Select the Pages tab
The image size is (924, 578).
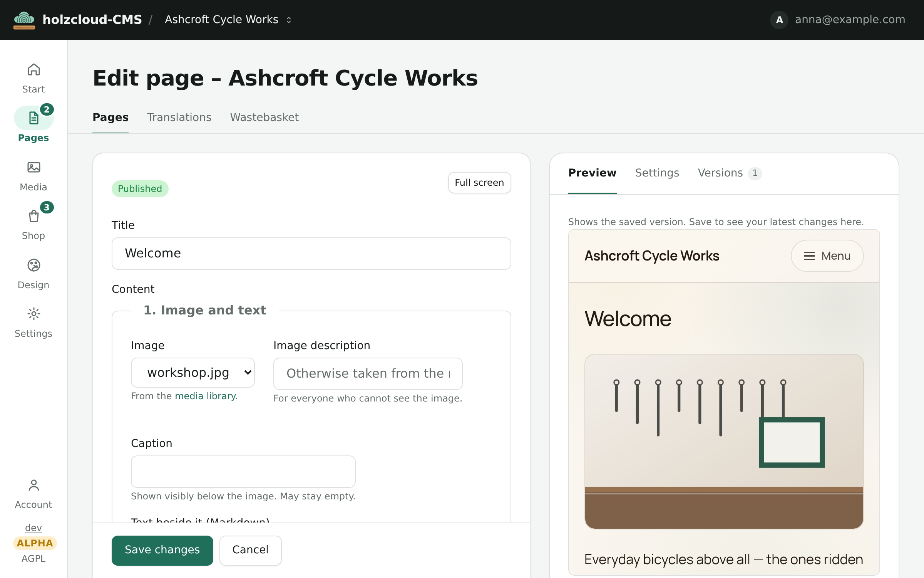coord(110,118)
